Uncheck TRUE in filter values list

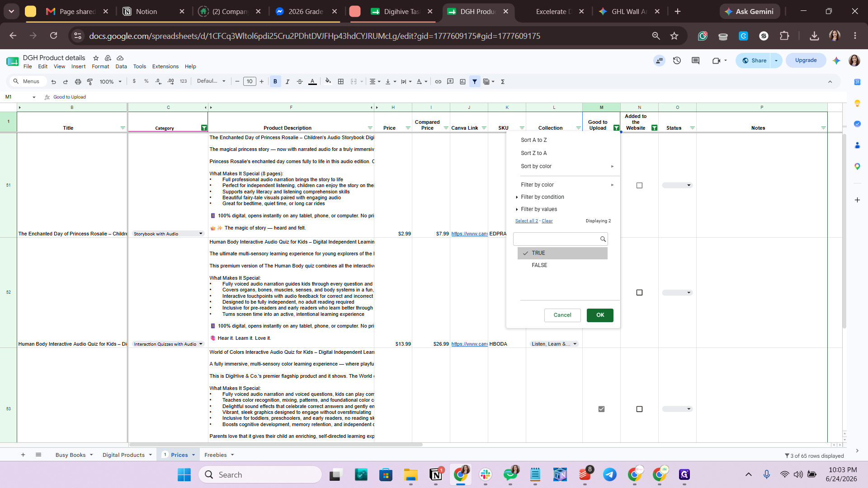[x=562, y=253]
